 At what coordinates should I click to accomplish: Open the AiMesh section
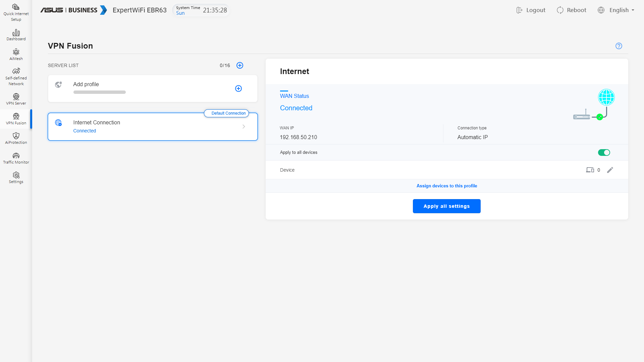point(16,54)
